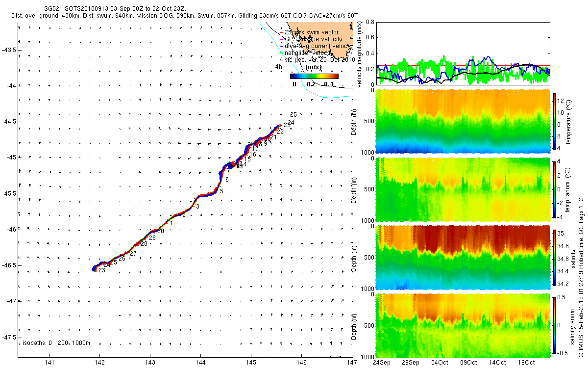Select the 'dive-avg current veloc' legend entry
This screenshot has width=588, height=368.
click(313, 46)
